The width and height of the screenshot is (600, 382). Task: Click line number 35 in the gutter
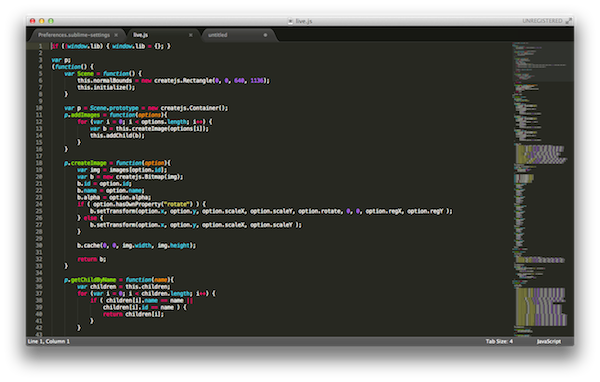coord(39,280)
